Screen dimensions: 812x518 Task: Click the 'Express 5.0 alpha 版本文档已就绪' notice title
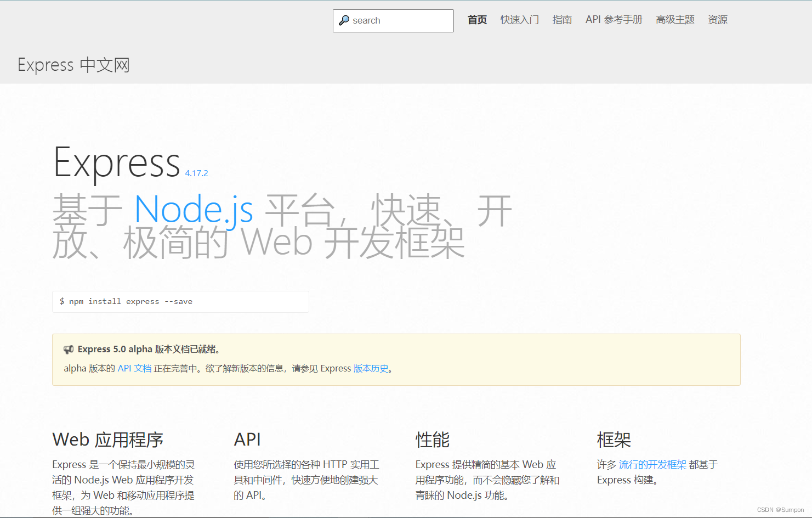point(149,350)
